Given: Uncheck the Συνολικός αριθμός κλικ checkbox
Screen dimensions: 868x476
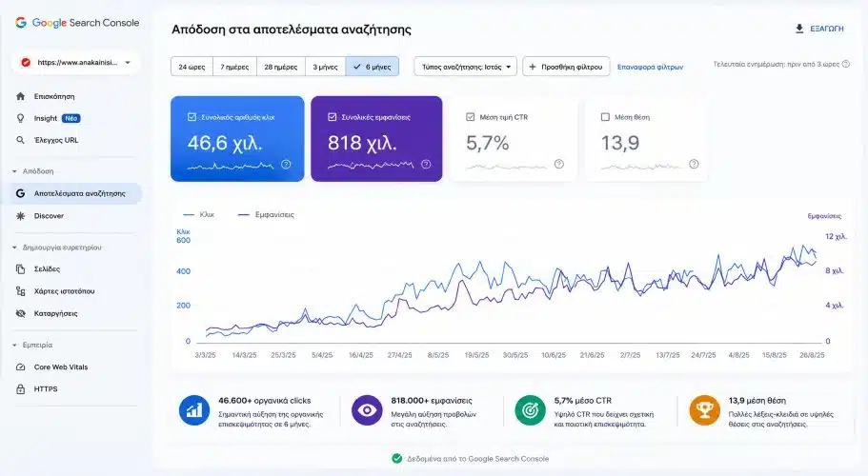Looking at the screenshot, I should [x=192, y=117].
